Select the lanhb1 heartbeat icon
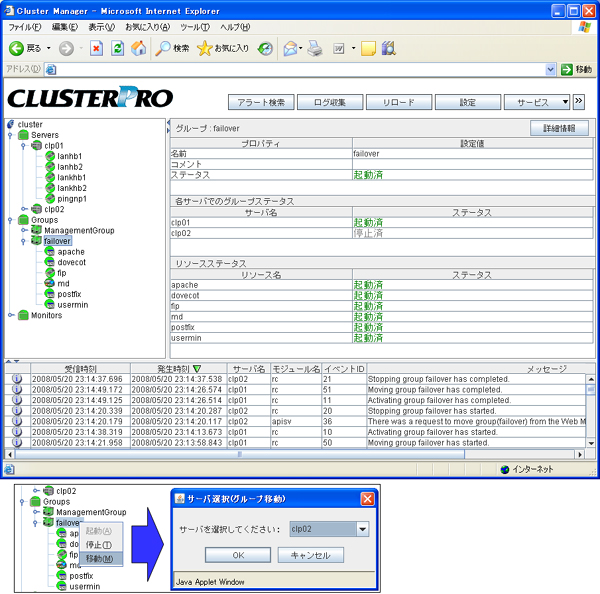The height and width of the screenshot is (594, 600). point(49,156)
